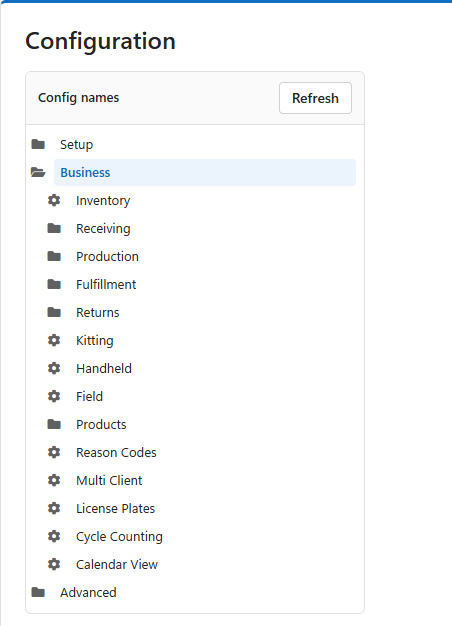The image size is (452, 626).
Task: Expand Fulfillment using its folder icon
Action: point(54,284)
